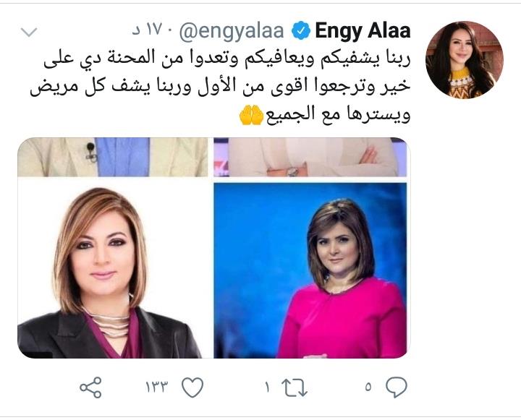This screenshot has height=420, width=521.
Task: Click the praying hands emoji
Action: coord(251,115)
